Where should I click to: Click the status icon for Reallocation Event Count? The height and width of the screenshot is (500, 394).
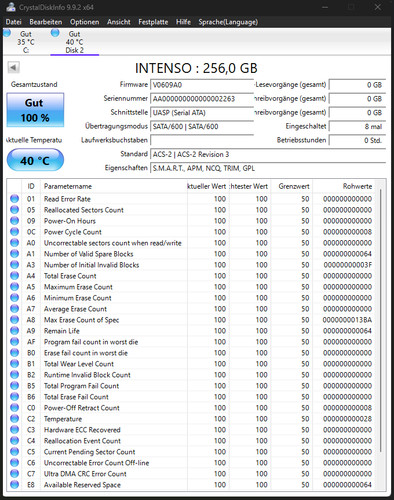coord(14,441)
